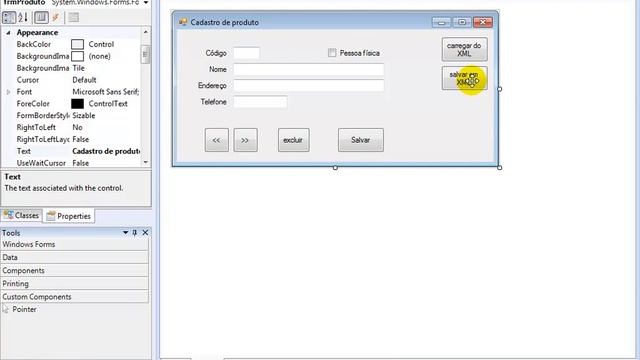Click the Endereço input field
The width and height of the screenshot is (640, 360).
click(309, 85)
